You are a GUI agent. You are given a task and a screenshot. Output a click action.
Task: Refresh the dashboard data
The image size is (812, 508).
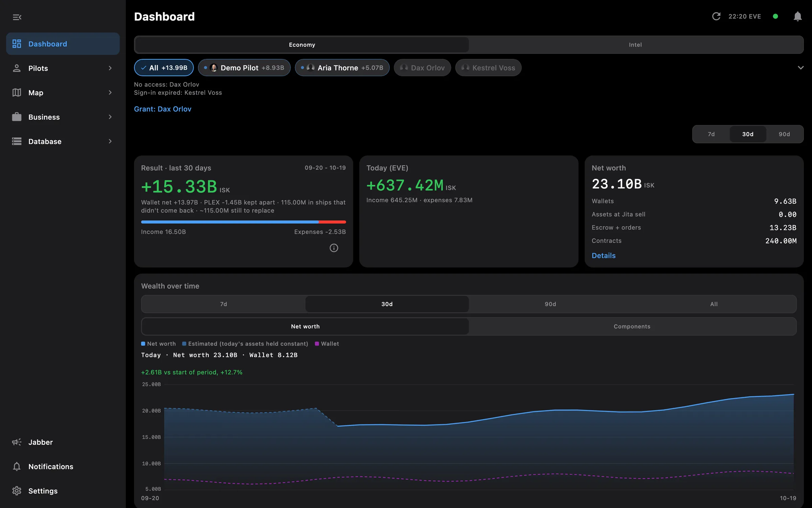pyautogui.click(x=716, y=16)
